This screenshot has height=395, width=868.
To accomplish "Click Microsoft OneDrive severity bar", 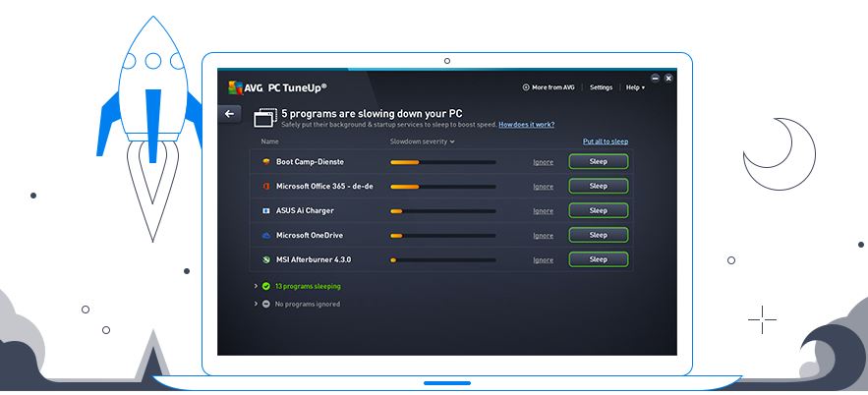I will click(x=443, y=236).
